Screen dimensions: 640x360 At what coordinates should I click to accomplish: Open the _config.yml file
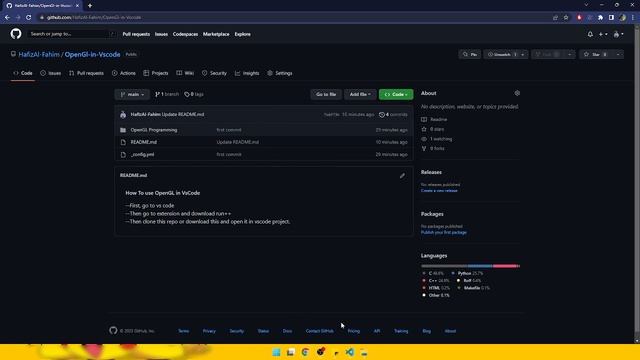(142, 155)
